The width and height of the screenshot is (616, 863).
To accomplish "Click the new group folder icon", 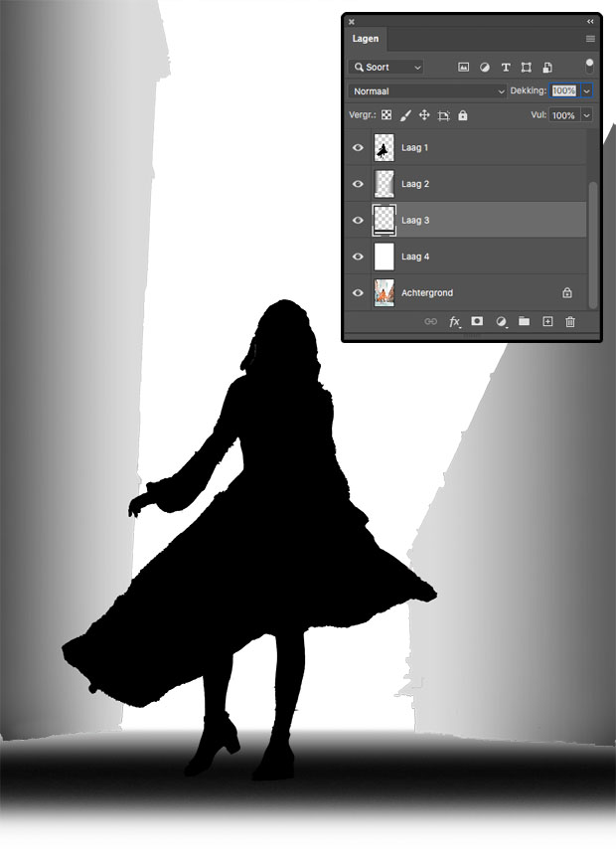I will [x=524, y=322].
